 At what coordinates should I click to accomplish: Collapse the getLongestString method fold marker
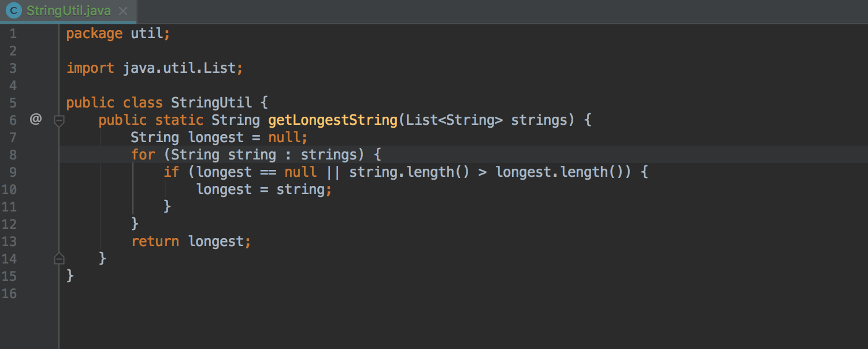tap(59, 120)
